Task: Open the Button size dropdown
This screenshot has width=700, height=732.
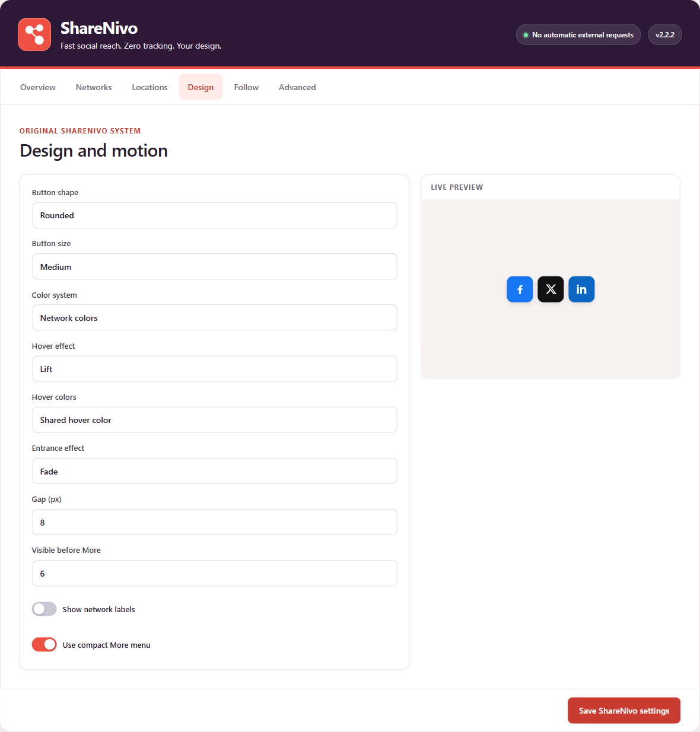Action: point(215,267)
